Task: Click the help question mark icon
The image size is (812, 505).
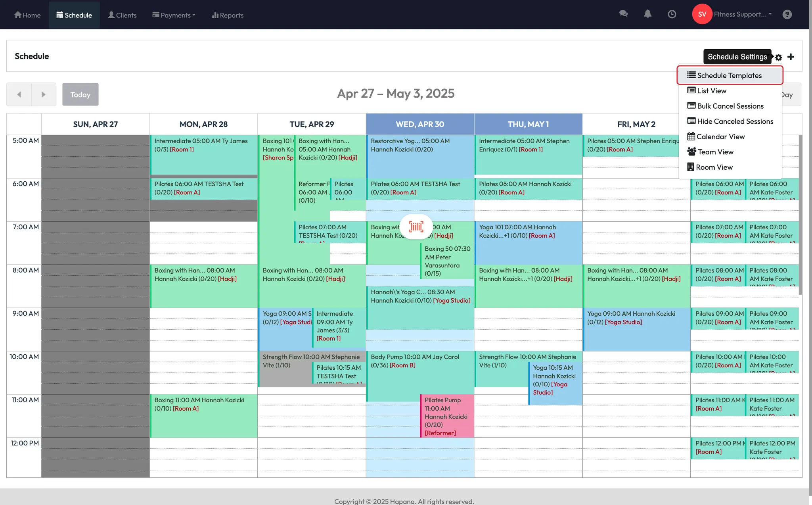Action: [787, 14]
